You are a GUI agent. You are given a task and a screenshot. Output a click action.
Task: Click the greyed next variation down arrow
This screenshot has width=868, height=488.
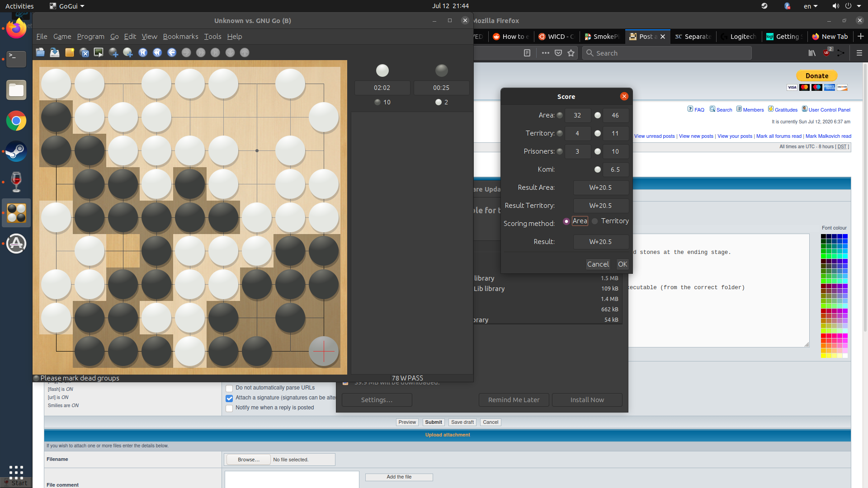point(230,52)
